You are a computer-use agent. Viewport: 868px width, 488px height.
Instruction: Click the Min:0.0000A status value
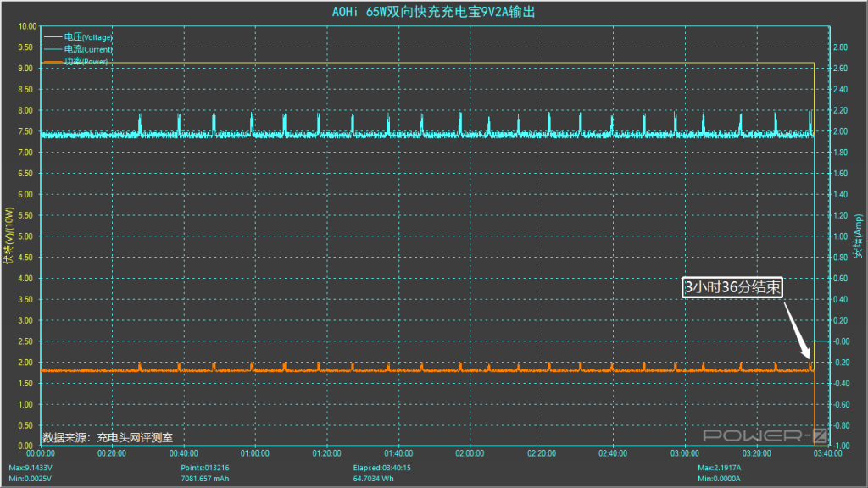click(x=719, y=479)
